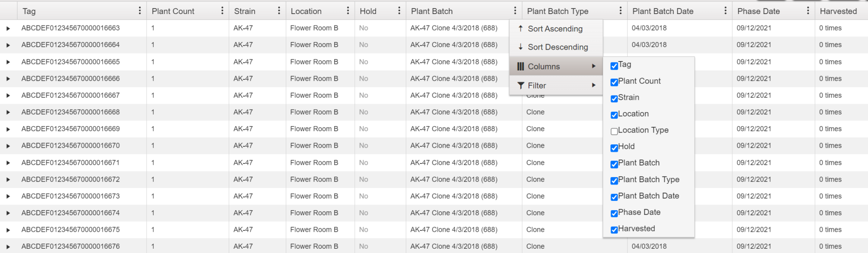Uncheck the Harvested column checkbox
The width and height of the screenshot is (868, 253).
click(x=614, y=230)
